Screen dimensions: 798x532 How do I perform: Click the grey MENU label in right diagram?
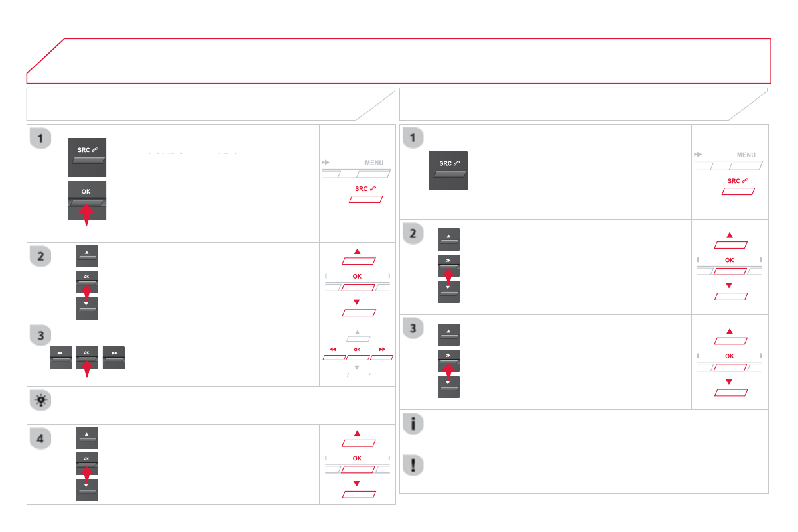coord(746,155)
